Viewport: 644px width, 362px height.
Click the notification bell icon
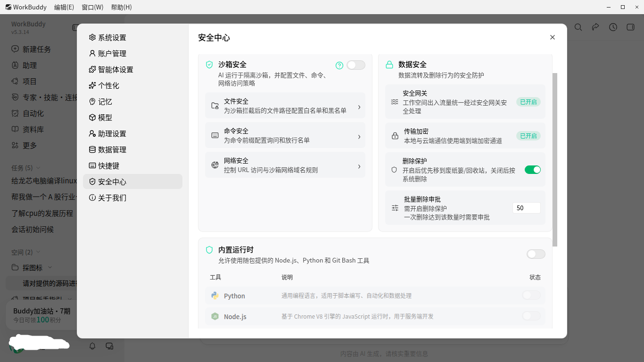[x=93, y=346]
